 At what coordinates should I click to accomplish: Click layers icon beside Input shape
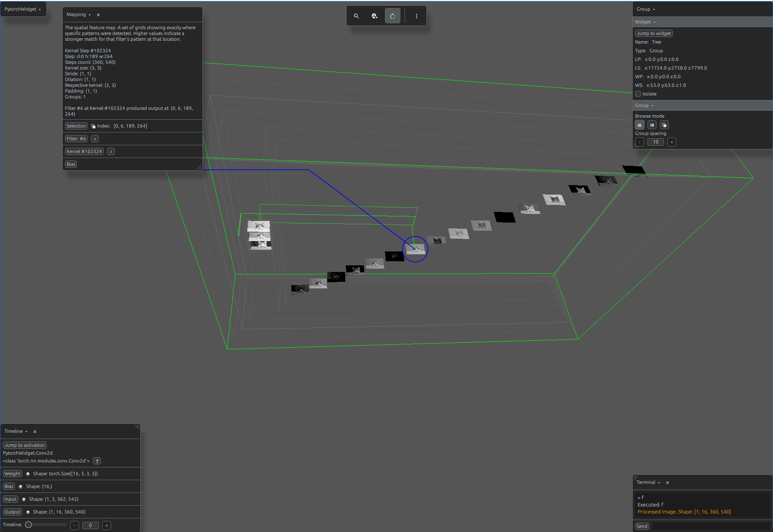pos(24,499)
